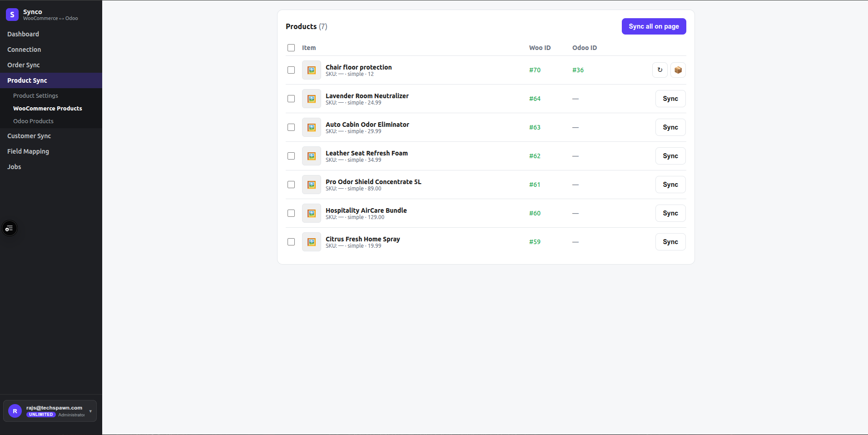Click the Leather Seat Refresh Foam thumbnail
The height and width of the screenshot is (435, 868).
312,156
